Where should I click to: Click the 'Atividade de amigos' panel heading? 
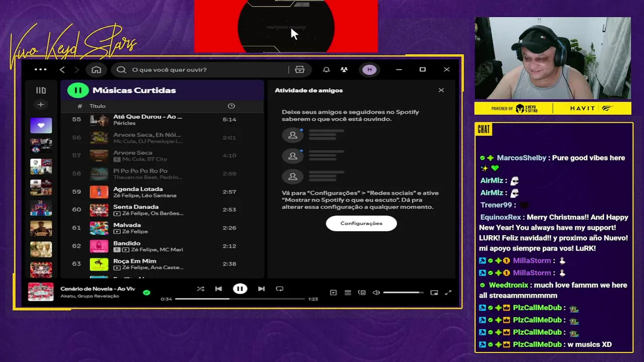coord(308,90)
